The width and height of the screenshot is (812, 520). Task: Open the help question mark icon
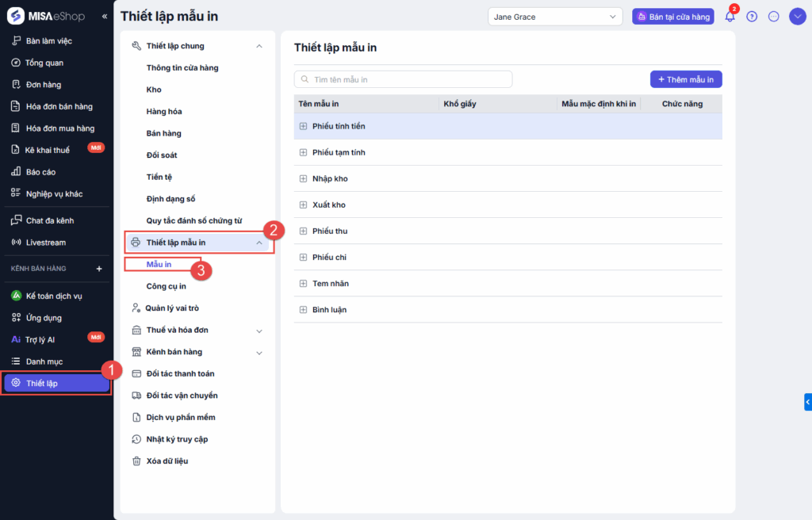click(752, 17)
